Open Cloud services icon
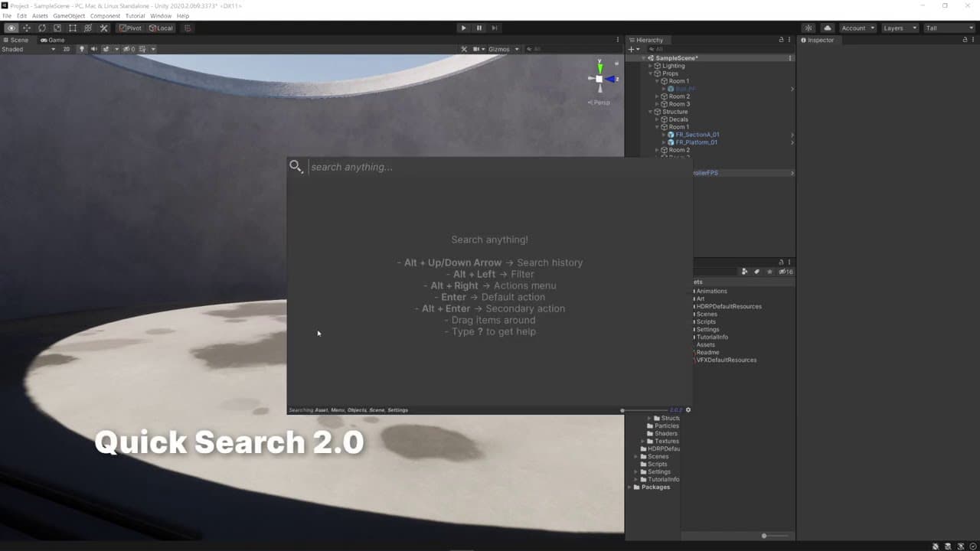 click(x=827, y=28)
